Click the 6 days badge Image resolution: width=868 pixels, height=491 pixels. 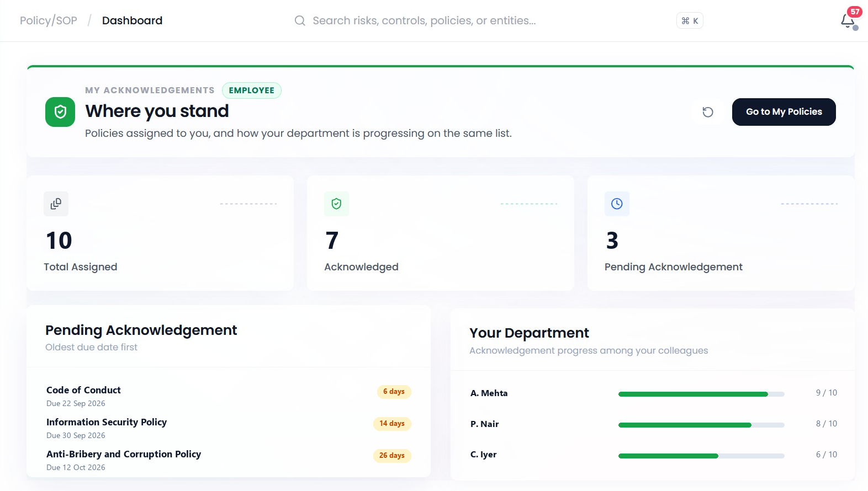(394, 392)
